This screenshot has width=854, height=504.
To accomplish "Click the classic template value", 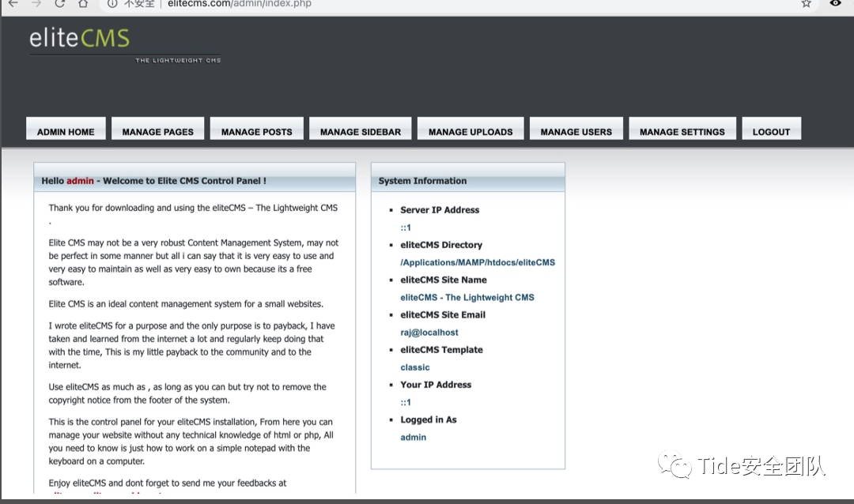I will [415, 367].
